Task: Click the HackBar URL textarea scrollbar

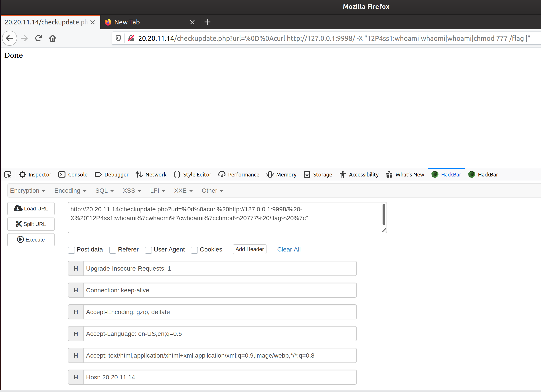Action: tap(384, 214)
